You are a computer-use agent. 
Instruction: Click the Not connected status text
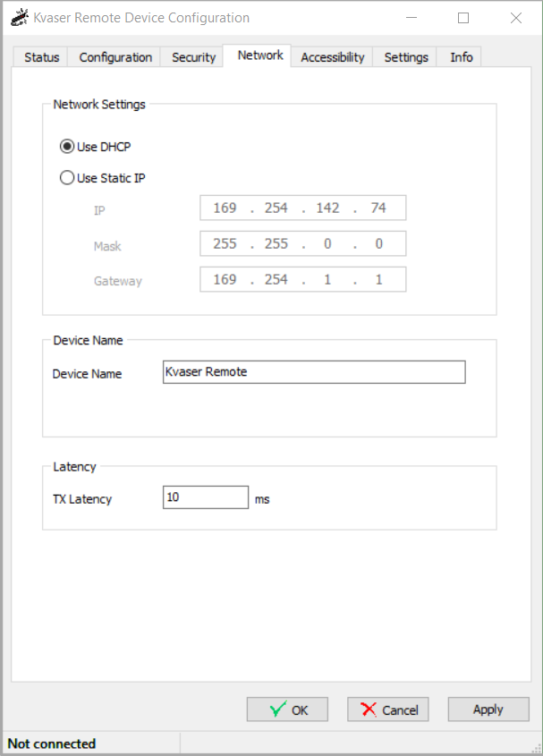point(52,743)
